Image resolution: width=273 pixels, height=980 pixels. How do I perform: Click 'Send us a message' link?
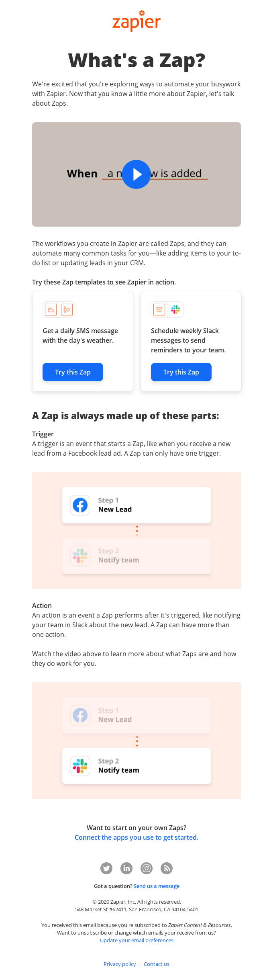click(x=157, y=886)
